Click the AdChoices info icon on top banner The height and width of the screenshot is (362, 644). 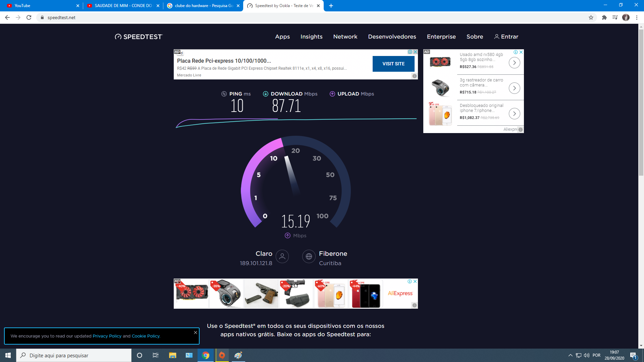coord(410,52)
